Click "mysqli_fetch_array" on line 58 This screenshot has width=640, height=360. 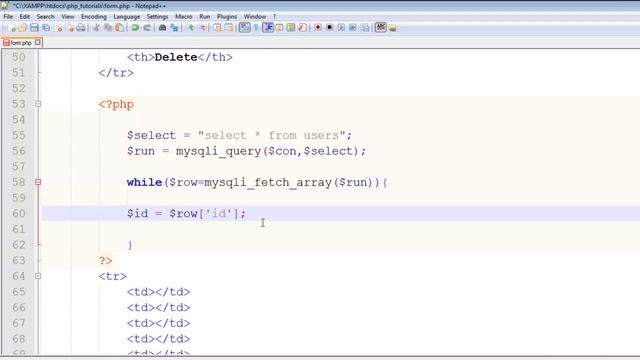tap(268, 182)
